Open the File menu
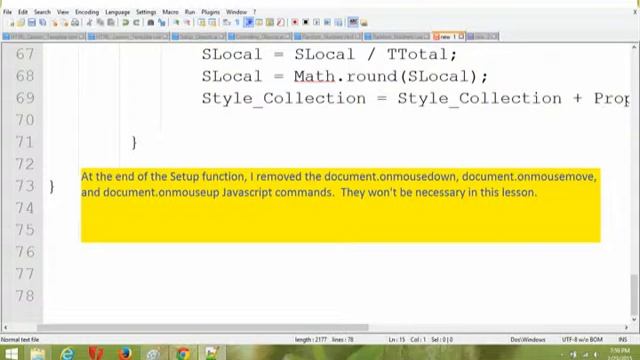 [7, 12]
